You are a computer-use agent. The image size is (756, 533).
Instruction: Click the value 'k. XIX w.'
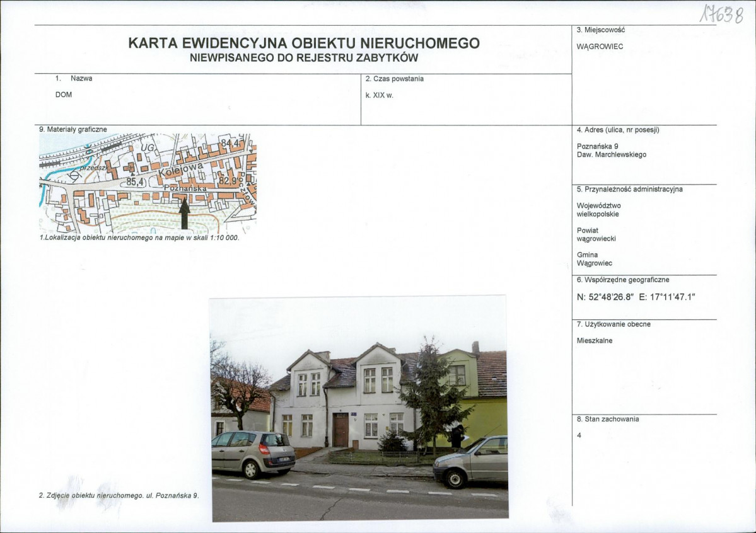click(x=380, y=95)
